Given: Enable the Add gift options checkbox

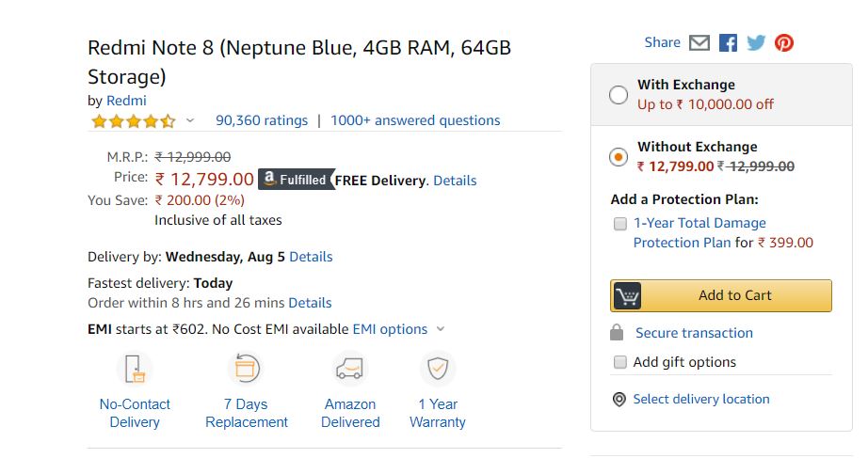Looking at the screenshot, I should [620, 362].
